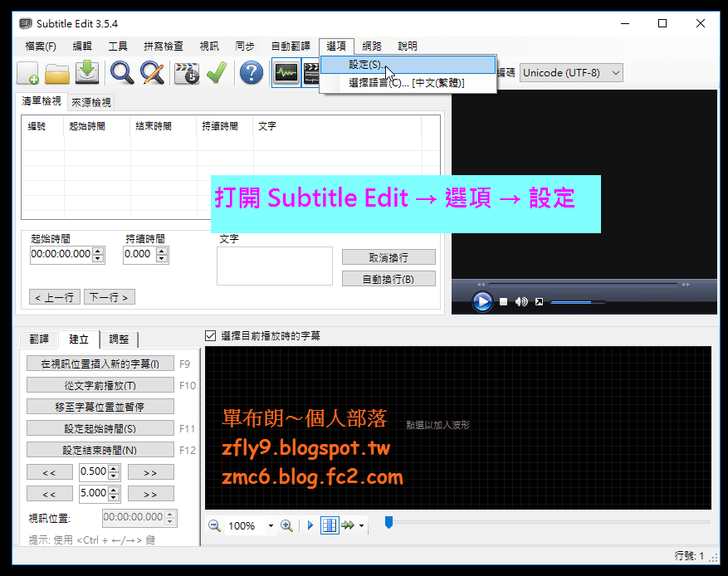
Task: Open the 同步 menu
Action: pos(245,46)
